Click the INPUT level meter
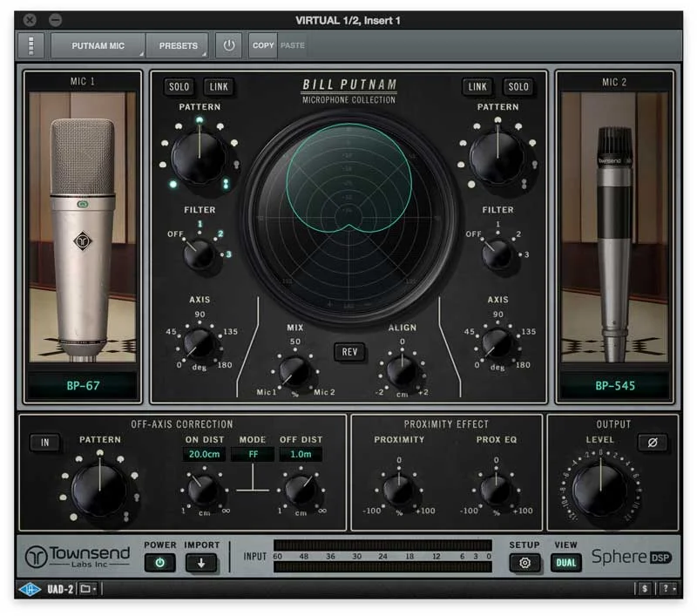The width and height of the screenshot is (697, 616). pos(382,556)
